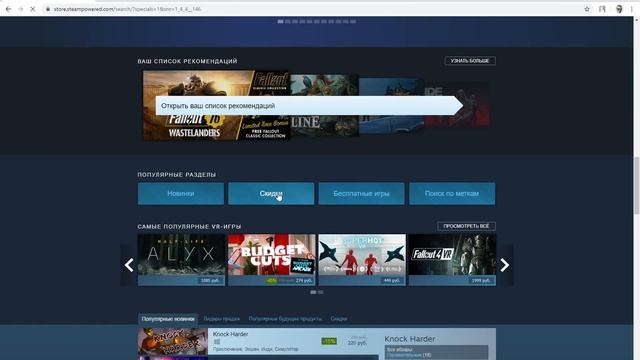
Task: Open the Budget Cuts game card
Action: pos(271,260)
